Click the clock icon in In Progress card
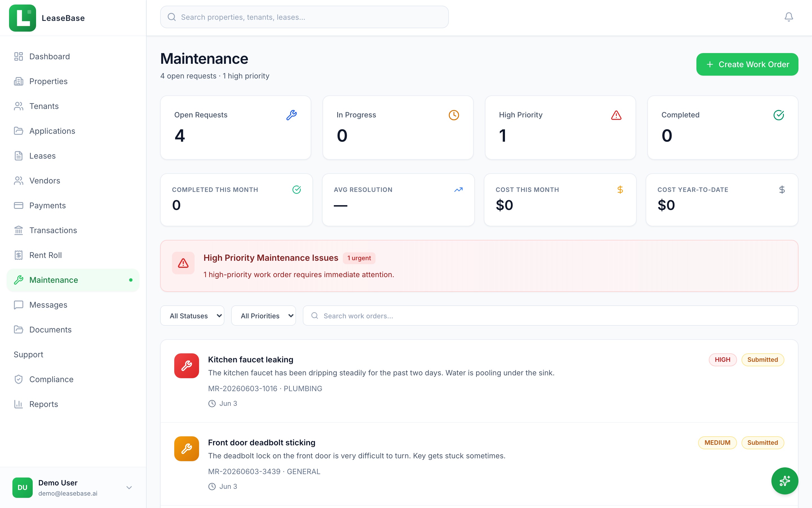Image resolution: width=812 pixels, height=508 pixels. click(x=454, y=115)
